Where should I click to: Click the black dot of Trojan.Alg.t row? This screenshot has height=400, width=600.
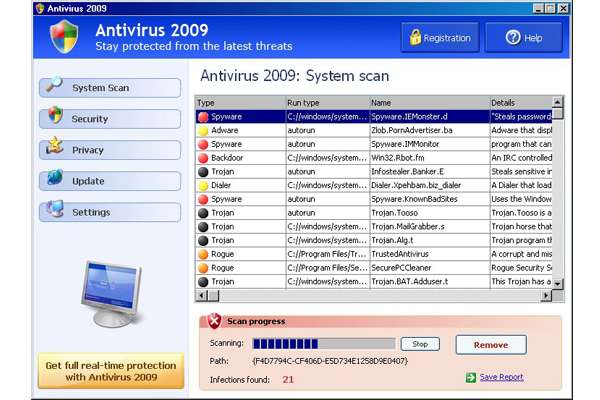[203, 241]
